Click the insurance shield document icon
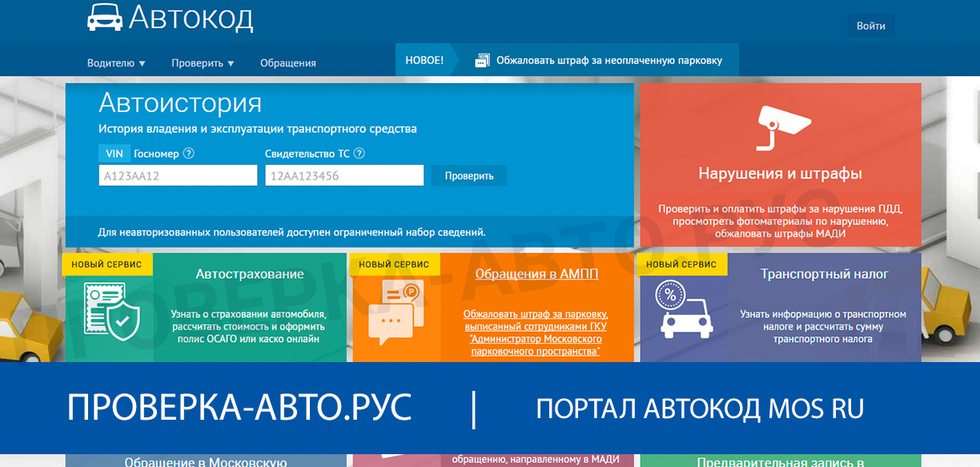 pos(112,312)
